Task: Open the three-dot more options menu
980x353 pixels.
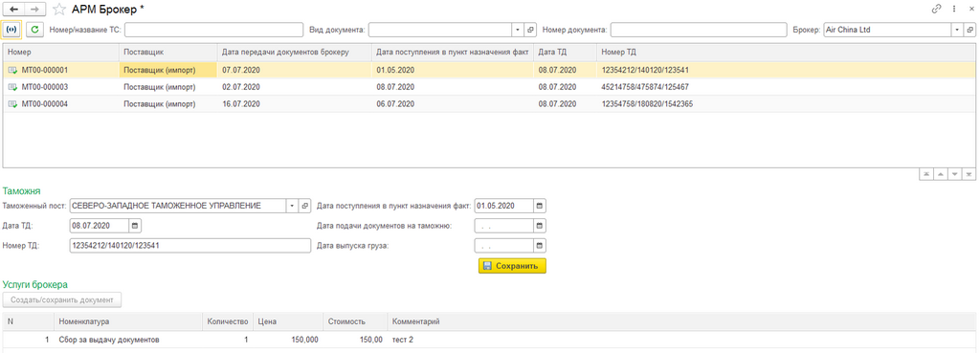Action: [954, 9]
